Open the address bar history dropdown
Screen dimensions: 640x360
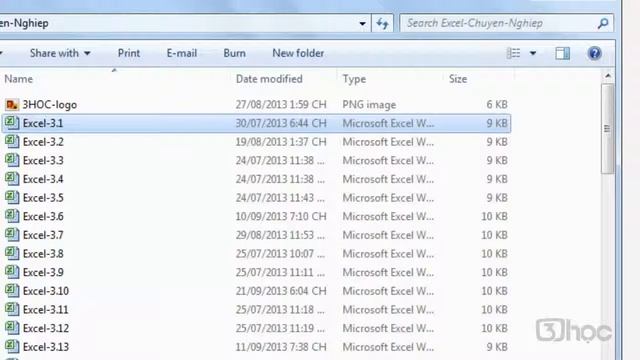(x=362, y=24)
